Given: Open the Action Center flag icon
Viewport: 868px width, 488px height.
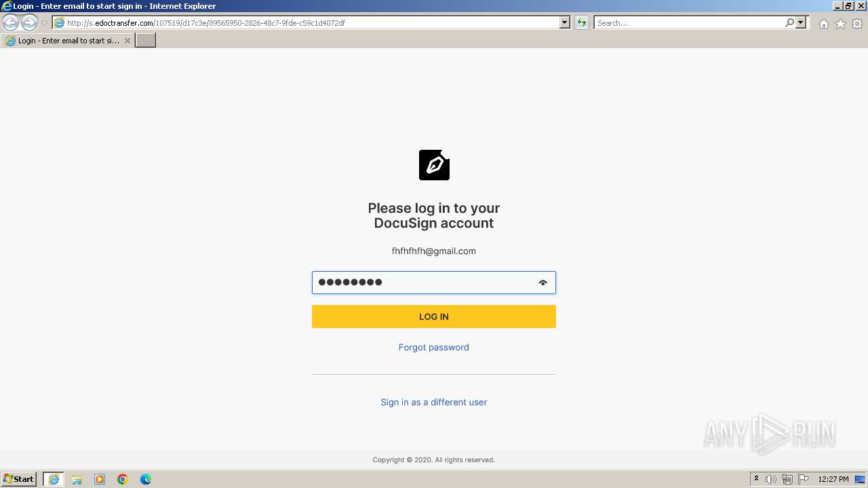Looking at the screenshot, I should (804, 479).
